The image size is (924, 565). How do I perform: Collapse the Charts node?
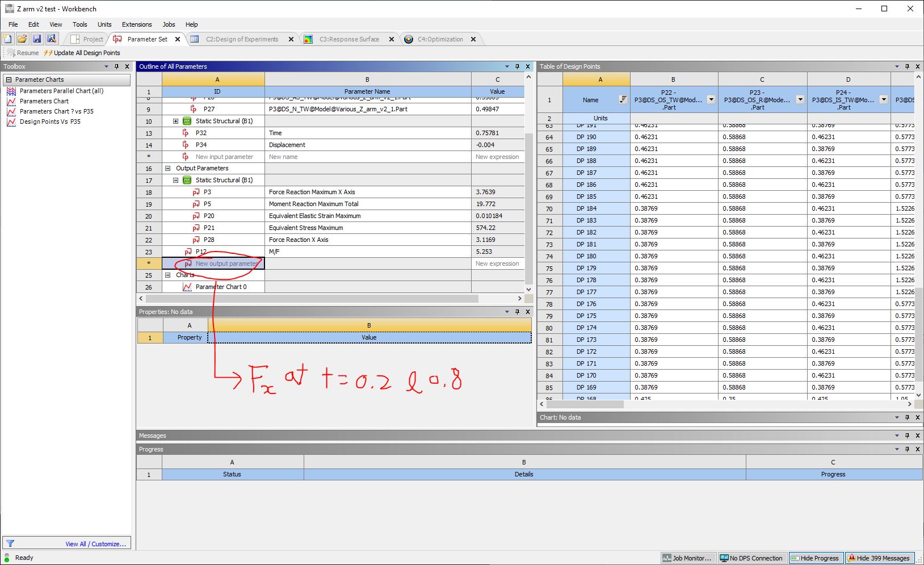(167, 275)
